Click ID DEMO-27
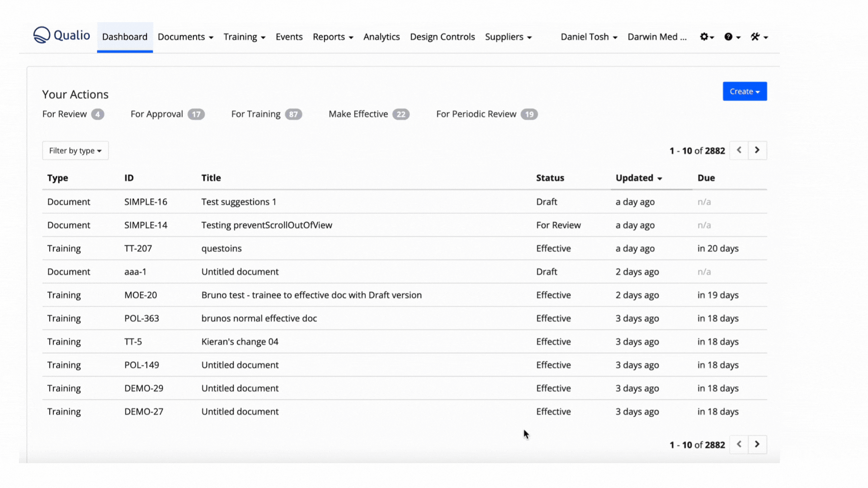Viewport: 868px width, 488px height. pos(144,412)
